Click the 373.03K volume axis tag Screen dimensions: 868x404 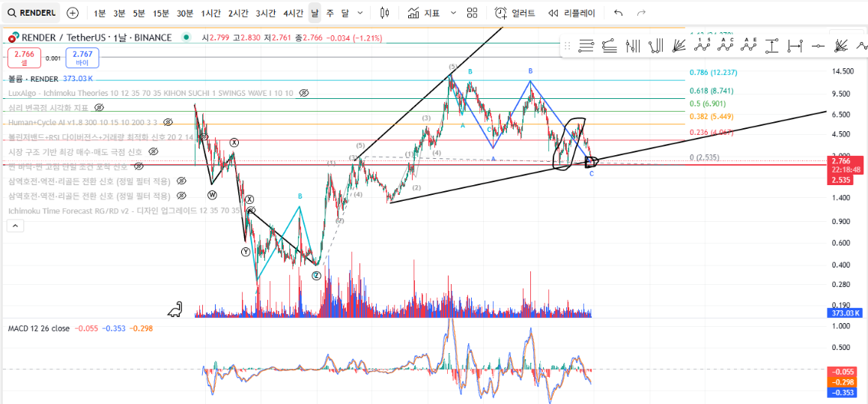pyautogui.click(x=846, y=313)
